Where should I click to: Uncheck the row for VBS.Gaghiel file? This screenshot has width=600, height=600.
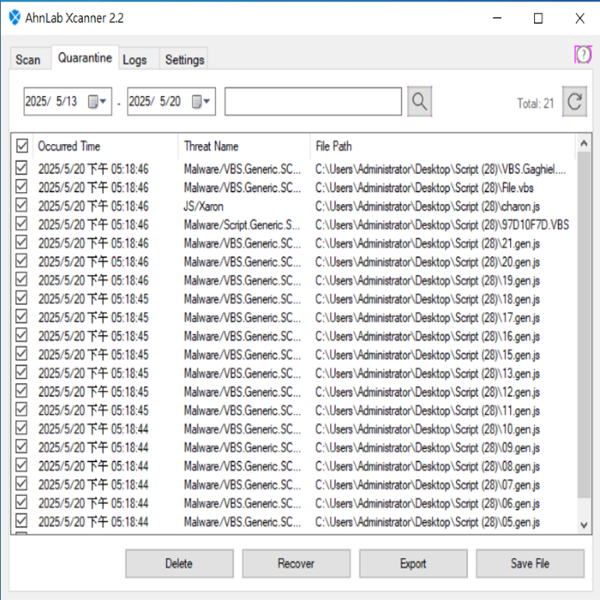point(21,168)
